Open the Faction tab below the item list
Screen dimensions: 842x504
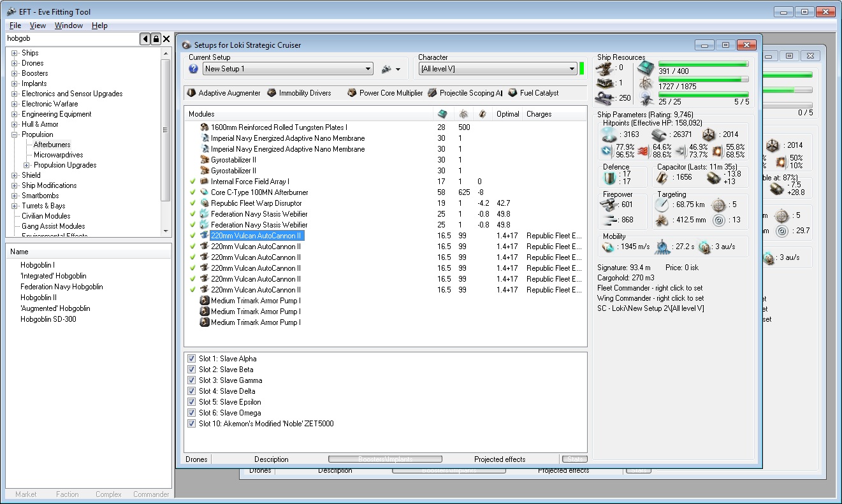point(68,494)
